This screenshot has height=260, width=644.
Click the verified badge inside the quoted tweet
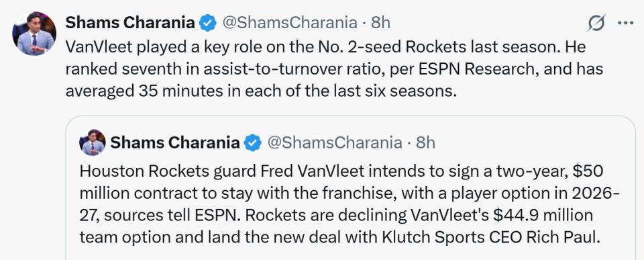tap(253, 142)
